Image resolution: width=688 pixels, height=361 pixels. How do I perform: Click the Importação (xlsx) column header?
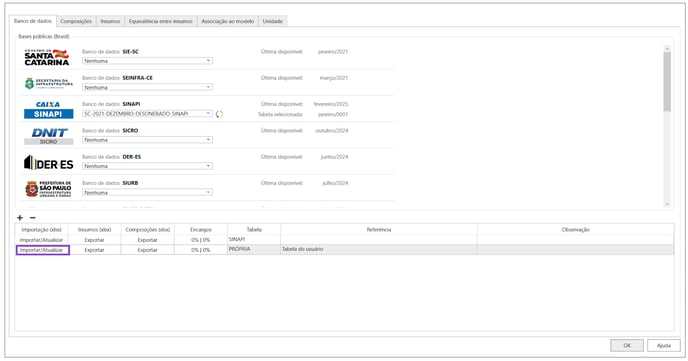pos(41,229)
